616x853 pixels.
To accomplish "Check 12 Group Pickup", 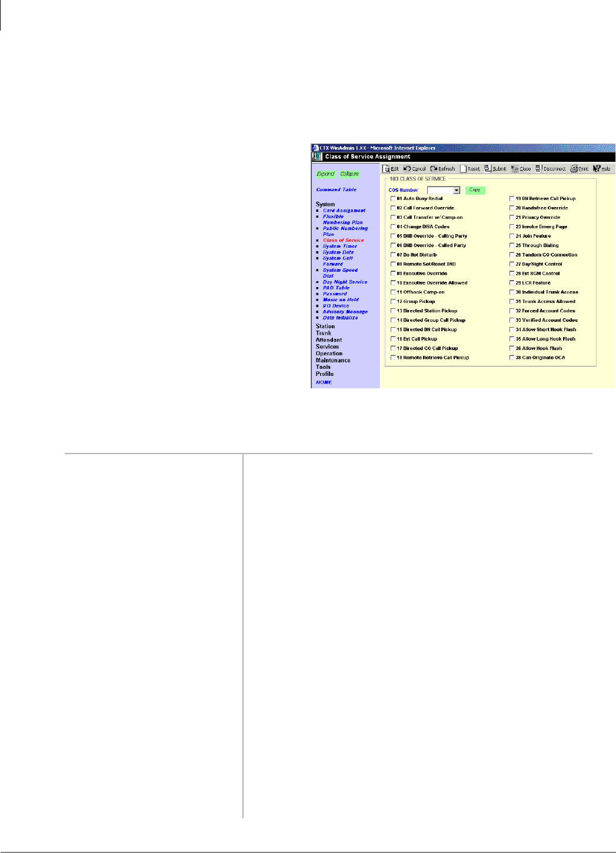I will pos(394,302).
